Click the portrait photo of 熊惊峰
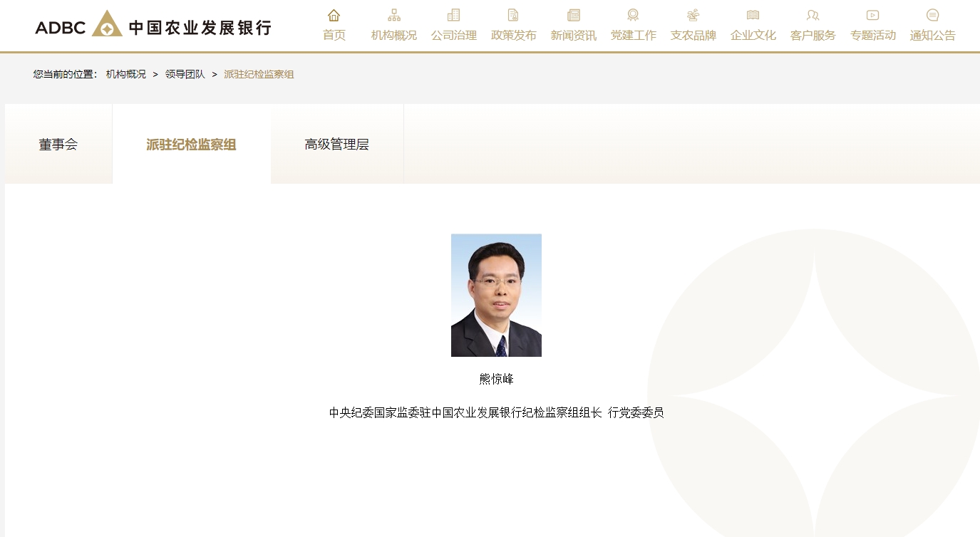 [x=496, y=295]
